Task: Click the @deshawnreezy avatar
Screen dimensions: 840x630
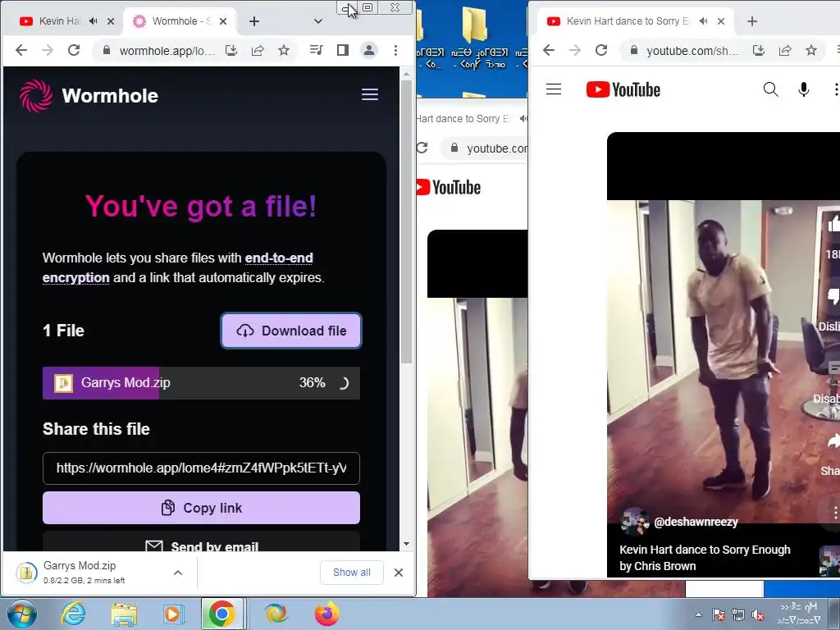Action: [635, 521]
